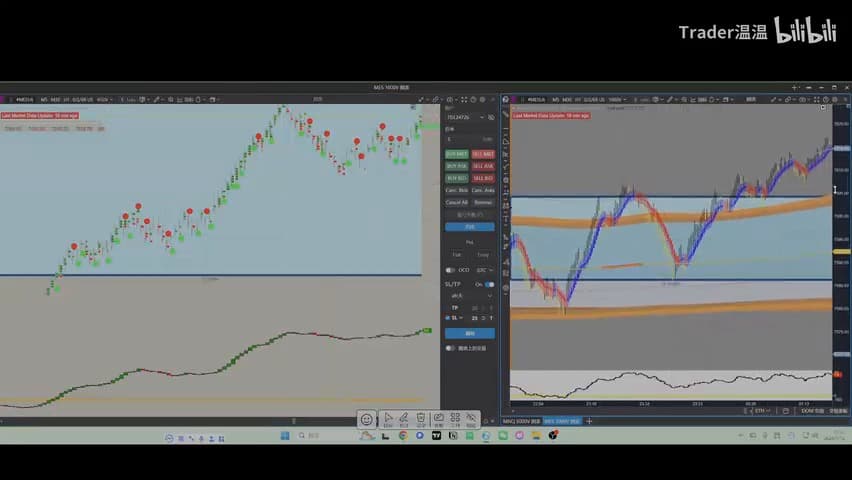
Task: Expand the dropdown below the SL/TP row
Action: pos(469,296)
